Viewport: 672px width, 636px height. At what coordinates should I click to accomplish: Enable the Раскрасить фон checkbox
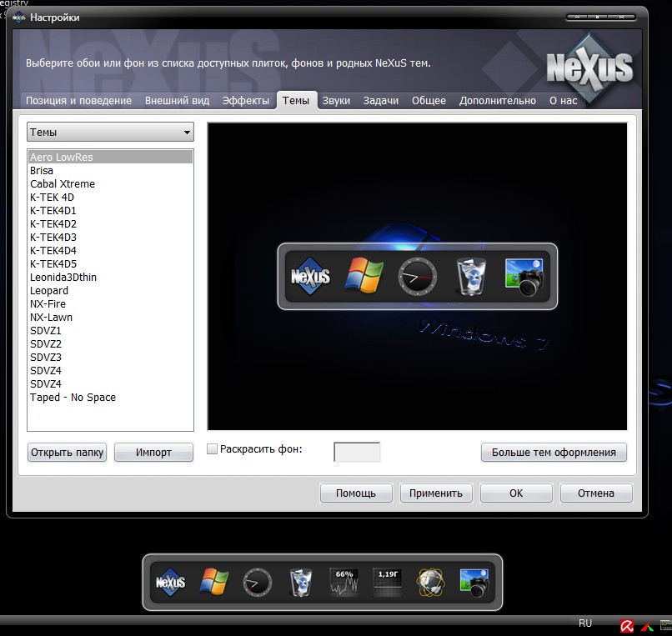click(212, 448)
